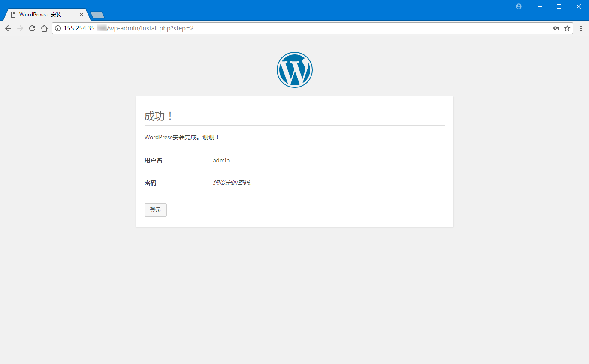This screenshot has height=364, width=589.
Task: Maximize the browser window
Action: [x=559, y=6]
